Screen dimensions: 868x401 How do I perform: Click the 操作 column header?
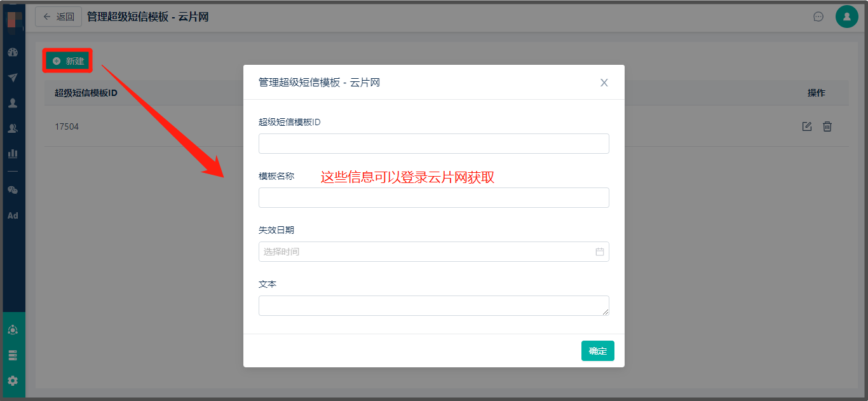click(x=817, y=93)
